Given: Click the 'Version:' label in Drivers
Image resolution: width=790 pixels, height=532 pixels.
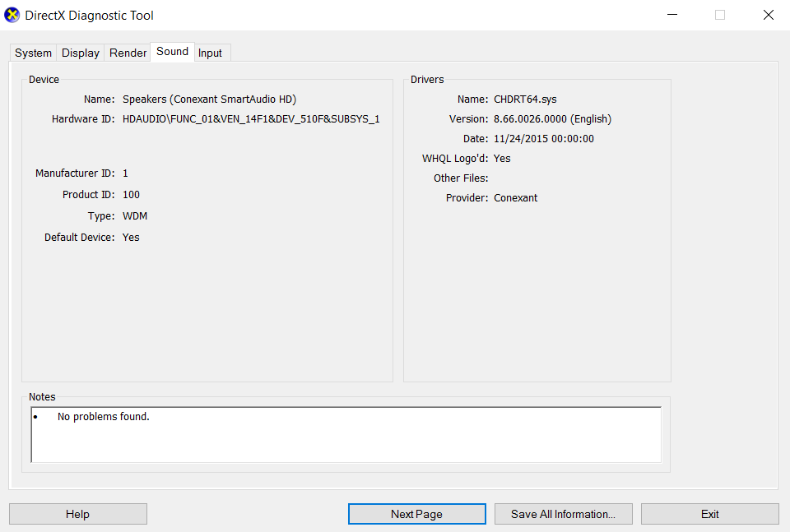Looking at the screenshot, I should point(468,119).
